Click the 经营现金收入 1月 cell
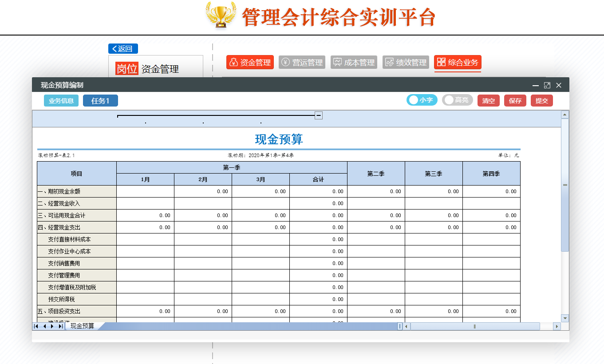This screenshot has height=364, width=604. (146, 203)
